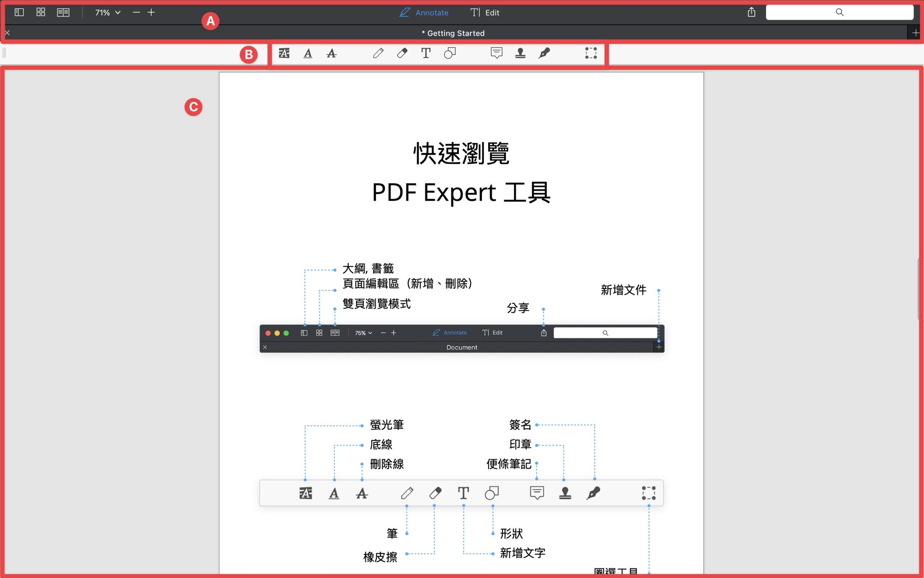924x578 pixels.
Task: Click the 形狀 label in the document
Action: 511,534
